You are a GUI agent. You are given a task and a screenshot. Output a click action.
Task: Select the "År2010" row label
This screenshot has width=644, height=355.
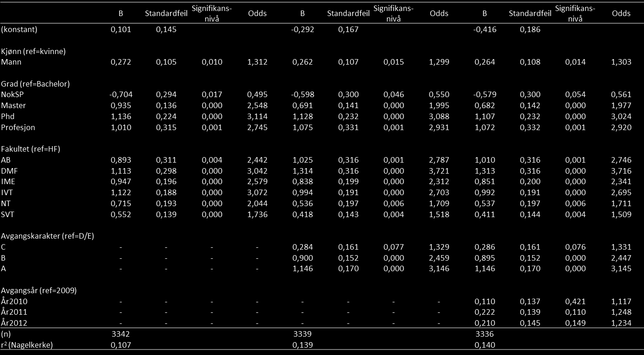point(15,301)
